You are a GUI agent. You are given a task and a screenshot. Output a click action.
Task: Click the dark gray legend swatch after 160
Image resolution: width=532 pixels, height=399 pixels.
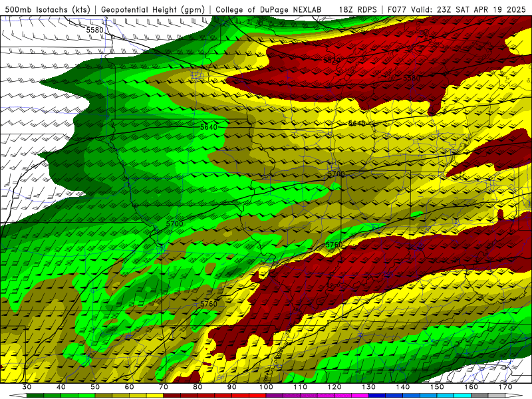tap(479, 396)
